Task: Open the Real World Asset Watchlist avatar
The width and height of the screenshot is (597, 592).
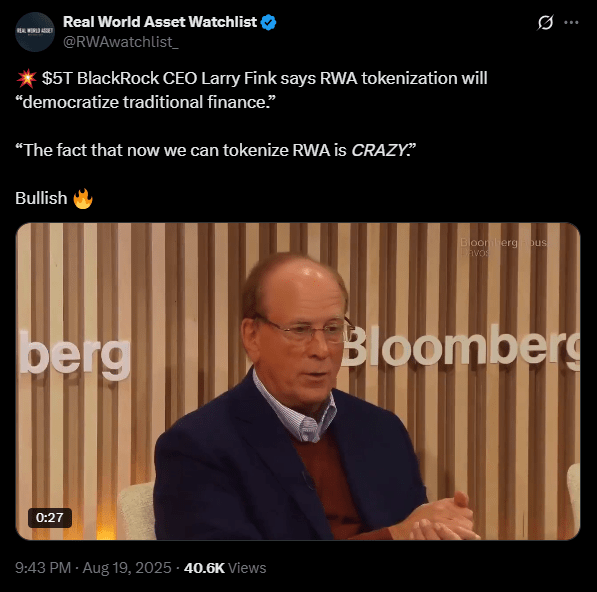Action: pos(35,32)
